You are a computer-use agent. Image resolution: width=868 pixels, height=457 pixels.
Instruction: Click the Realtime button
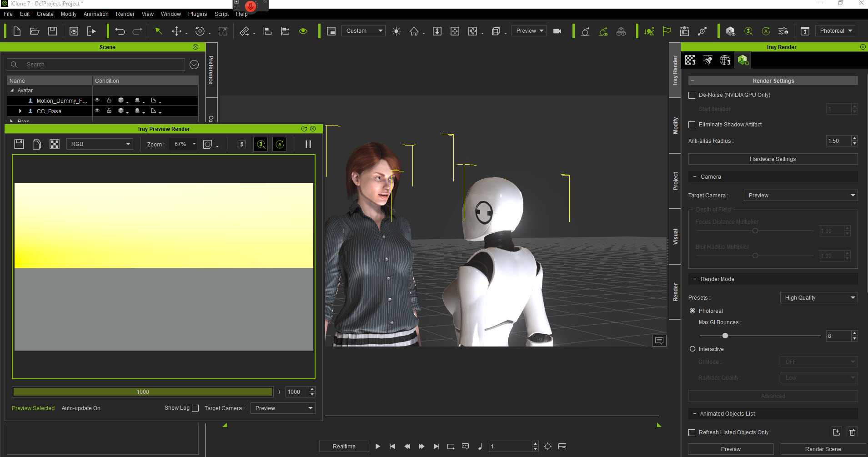pyautogui.click(x=344, y=447)
